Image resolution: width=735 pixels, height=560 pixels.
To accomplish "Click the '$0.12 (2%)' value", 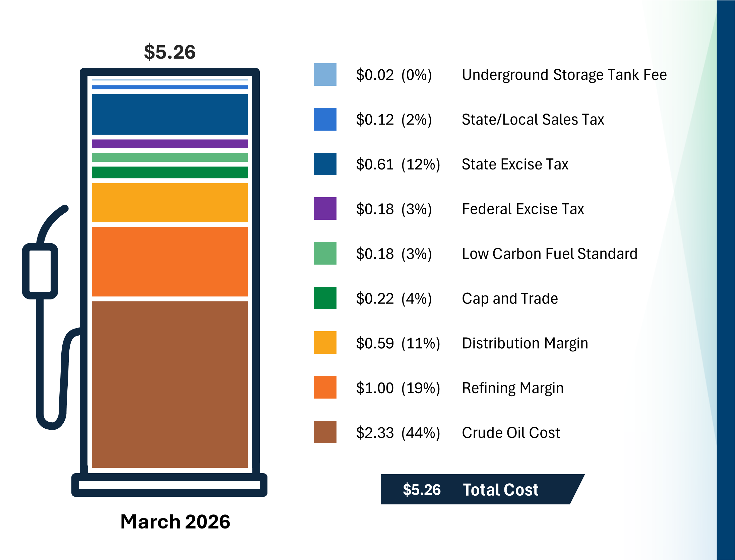I will click(x=394, y=120).
